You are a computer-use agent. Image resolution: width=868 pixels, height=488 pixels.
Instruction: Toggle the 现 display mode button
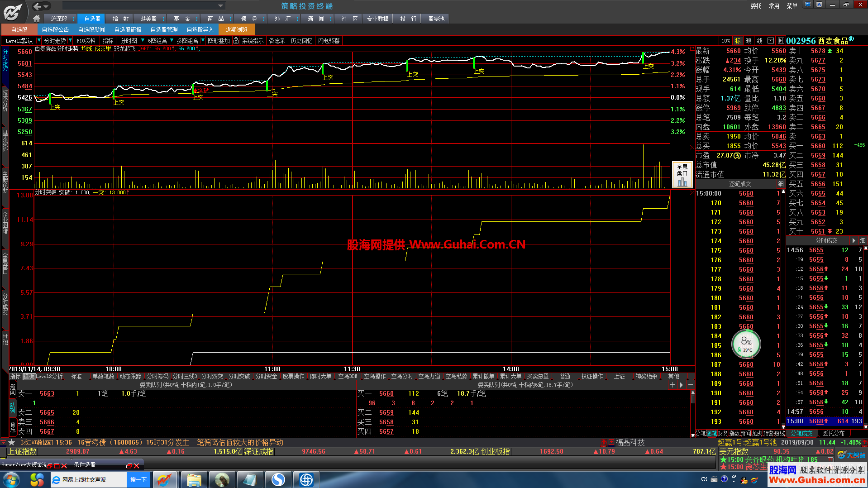tap(749, 41)
